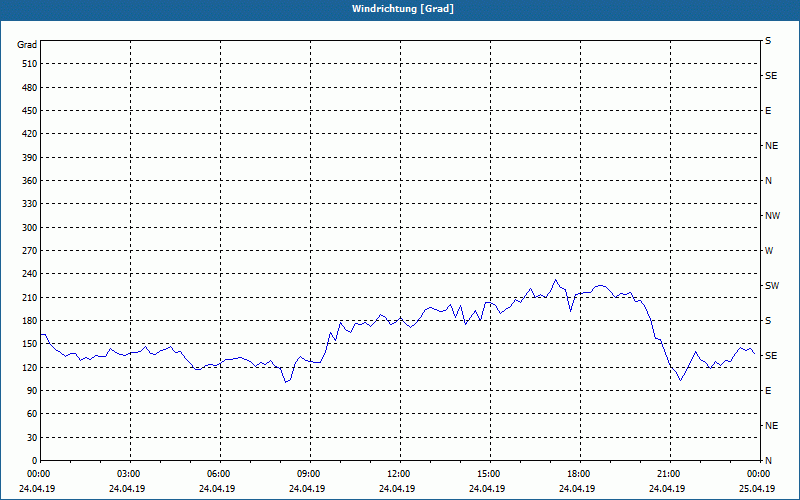Click the 330 degree label

[30, 204]
